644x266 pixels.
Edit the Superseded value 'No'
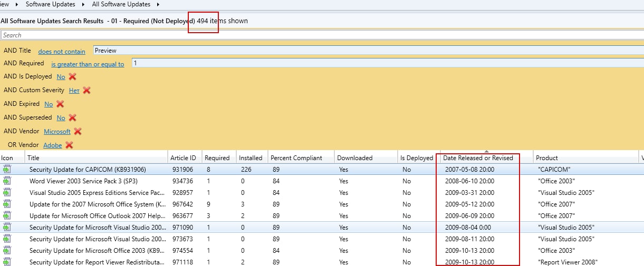tap(61, 118)
